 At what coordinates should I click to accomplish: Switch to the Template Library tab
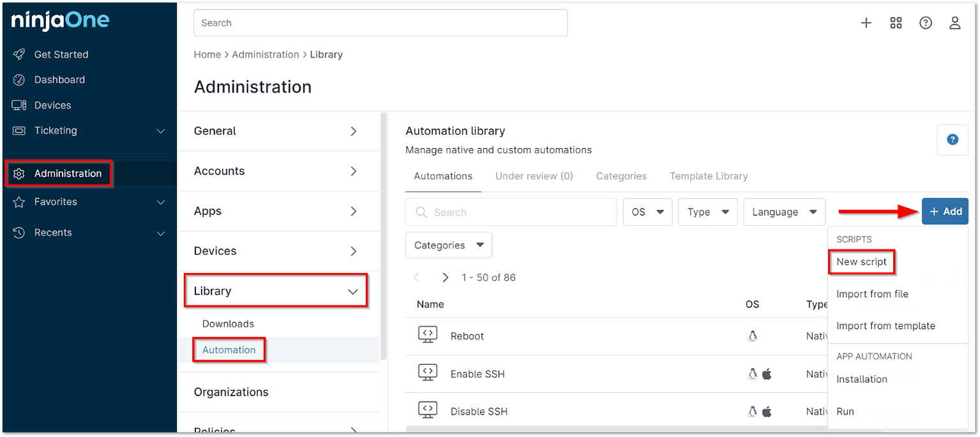[708, 176]
